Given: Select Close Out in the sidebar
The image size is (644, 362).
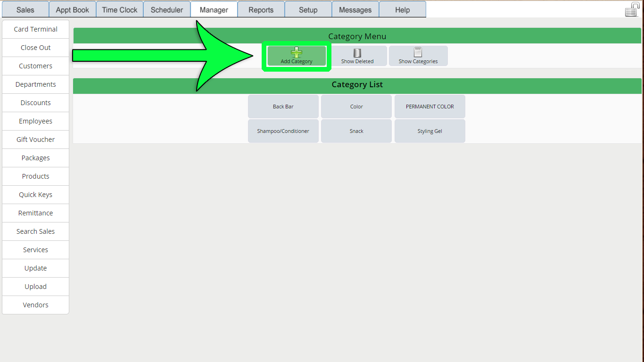Looking at the screenshot, I should click(x=36, y=48).
